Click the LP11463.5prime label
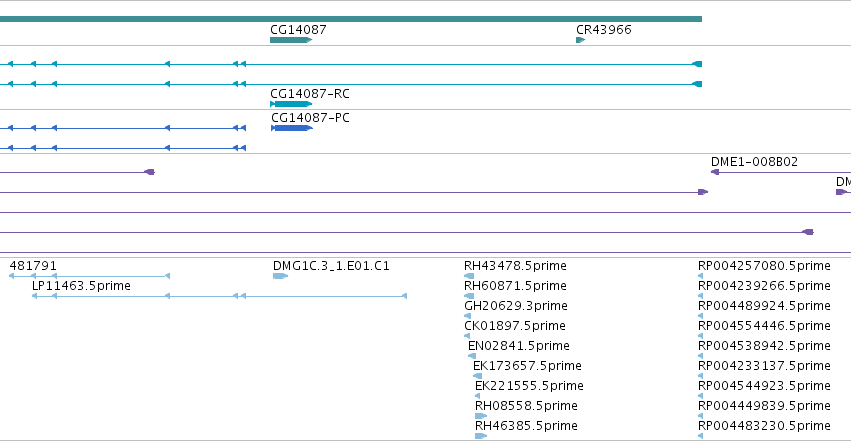This screenshot has width=851, height=441. (81, 285)
